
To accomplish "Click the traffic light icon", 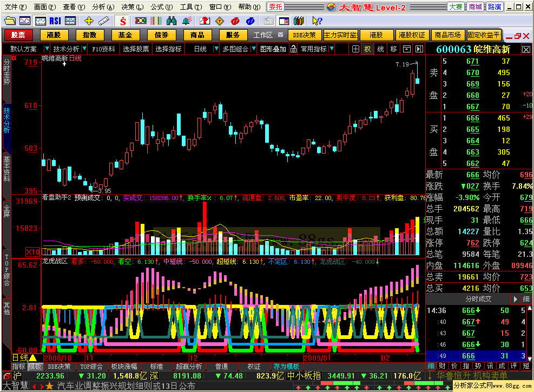I will pos(140,21).
